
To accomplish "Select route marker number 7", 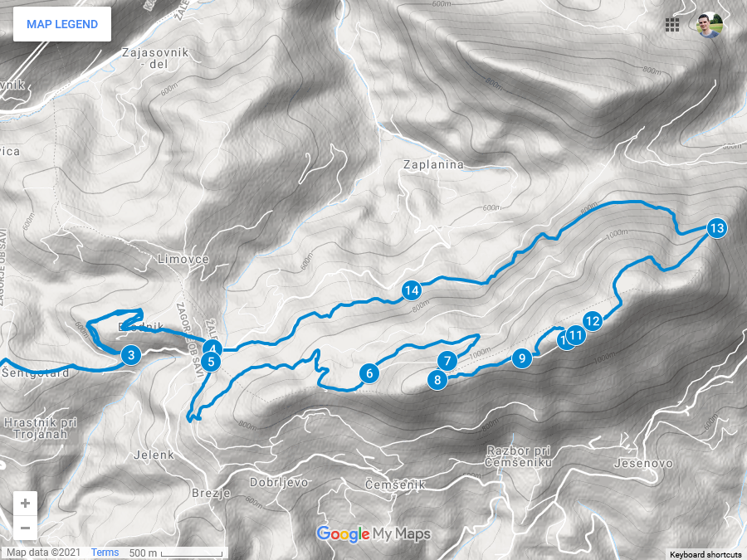I will coord(447,361).
